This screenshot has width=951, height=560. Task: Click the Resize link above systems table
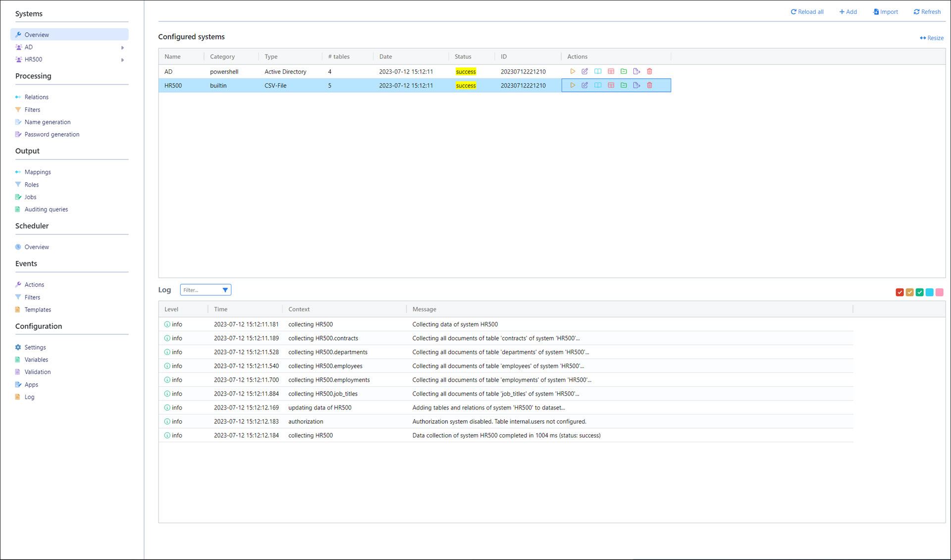tap(931, 38)
